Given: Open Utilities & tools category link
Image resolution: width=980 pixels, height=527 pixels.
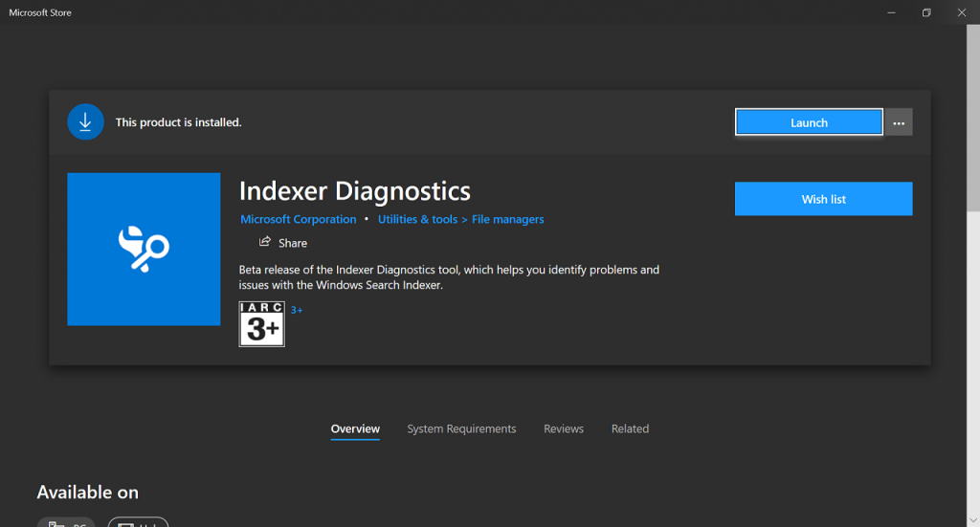Looking at the screenshot, I should [x=417, y=219].
